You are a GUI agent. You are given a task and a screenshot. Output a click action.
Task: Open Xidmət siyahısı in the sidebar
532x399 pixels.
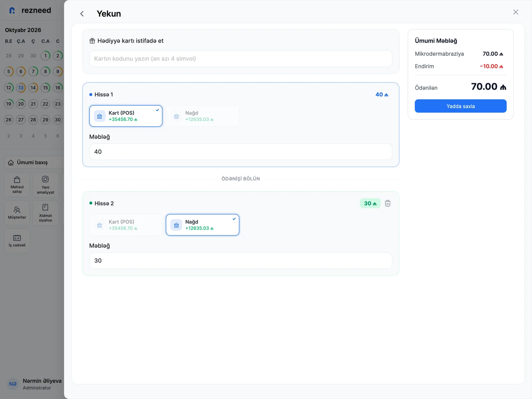point(46,213)
